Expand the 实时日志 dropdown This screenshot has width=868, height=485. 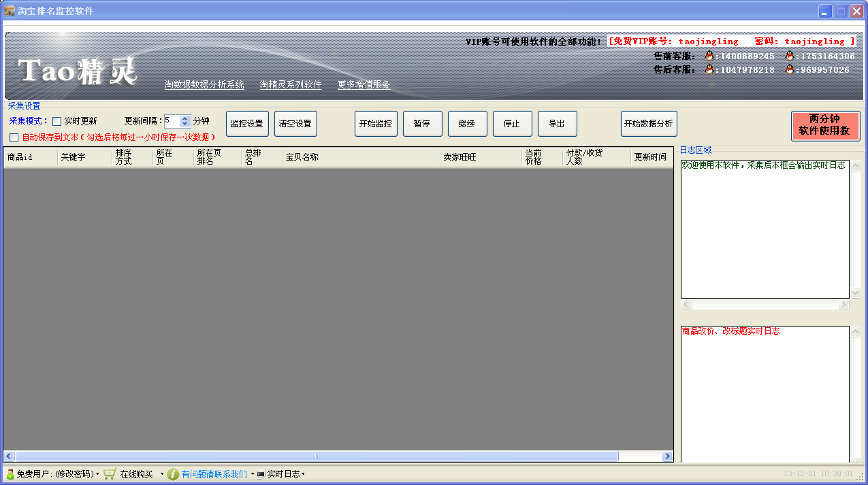[303, 474]
